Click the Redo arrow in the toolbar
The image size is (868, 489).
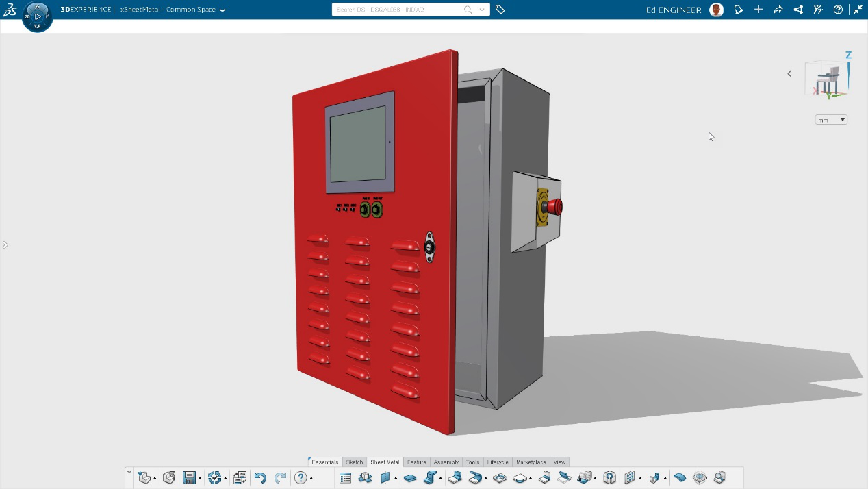(281, 478)
